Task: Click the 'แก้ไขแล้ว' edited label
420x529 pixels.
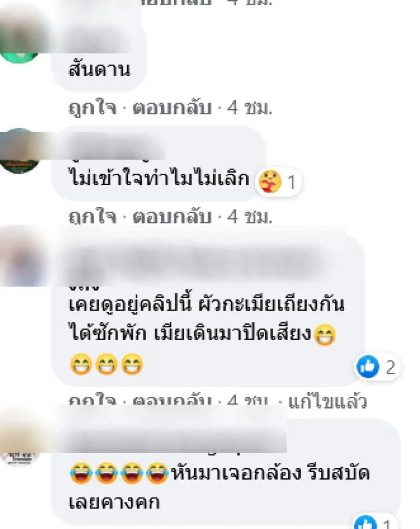Action: click(x=328, y=401)
